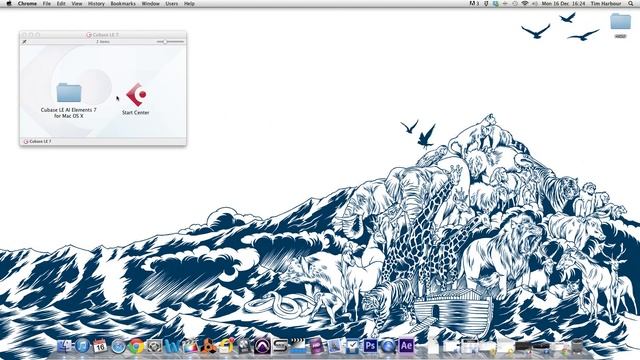
Task: Open Finder from the dock
Action: point(64,346)
